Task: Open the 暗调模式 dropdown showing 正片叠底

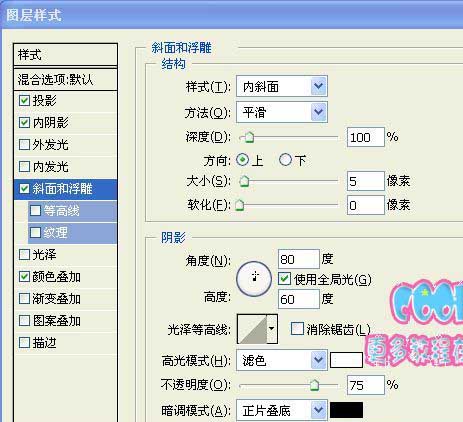Action: (x=282, y=410)
